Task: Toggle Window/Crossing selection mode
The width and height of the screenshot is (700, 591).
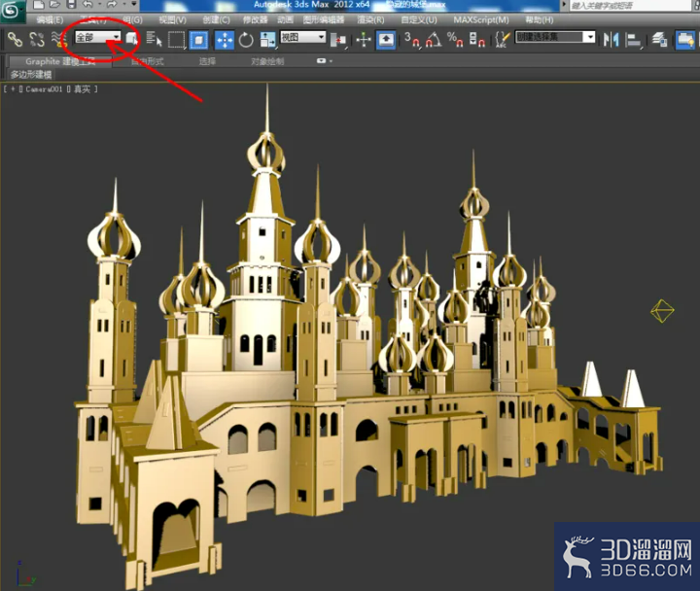Action: click(x=198, y=39)
